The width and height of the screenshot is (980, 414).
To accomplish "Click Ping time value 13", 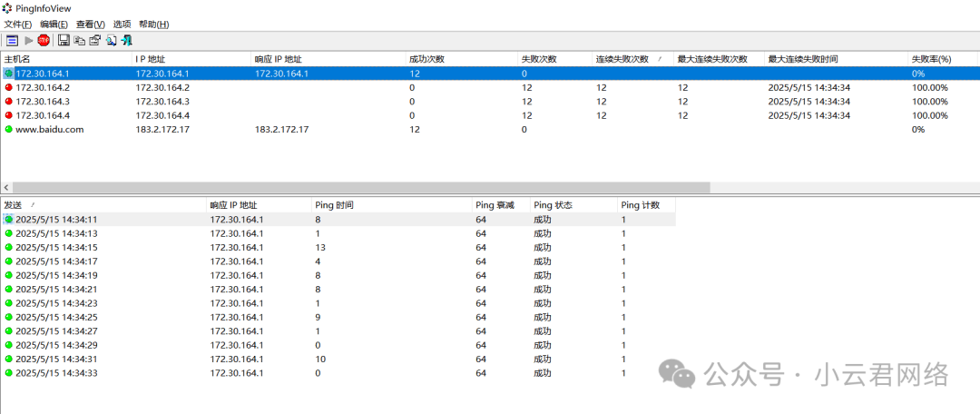I will (x=320, y=247).
